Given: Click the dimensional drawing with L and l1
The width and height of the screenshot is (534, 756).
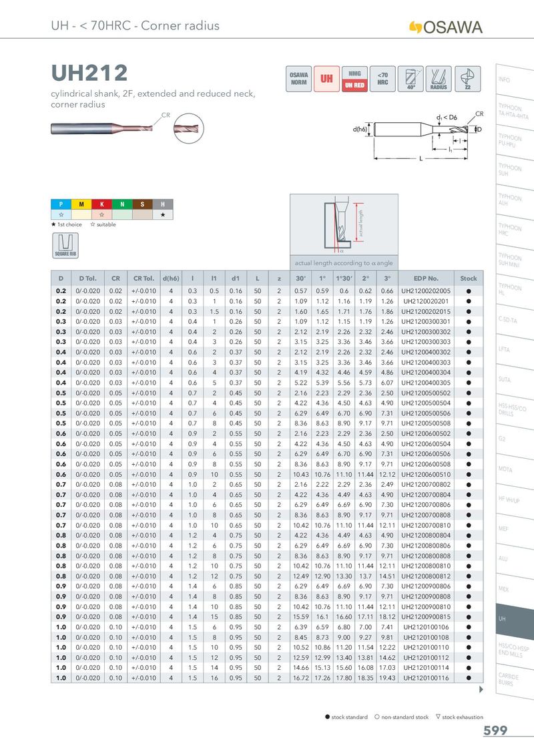Looking at the screenshot, I should [x=418, y=136].
